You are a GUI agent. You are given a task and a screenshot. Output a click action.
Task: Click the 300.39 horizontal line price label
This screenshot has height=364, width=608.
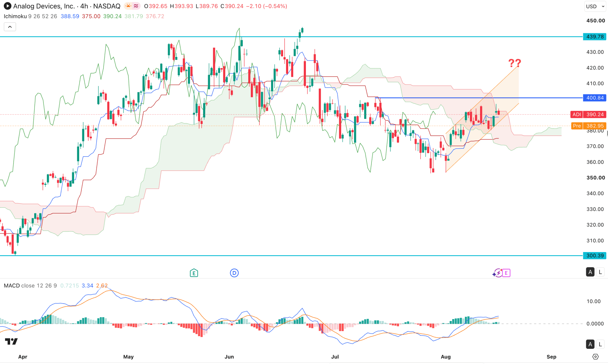tap(595, 256)
